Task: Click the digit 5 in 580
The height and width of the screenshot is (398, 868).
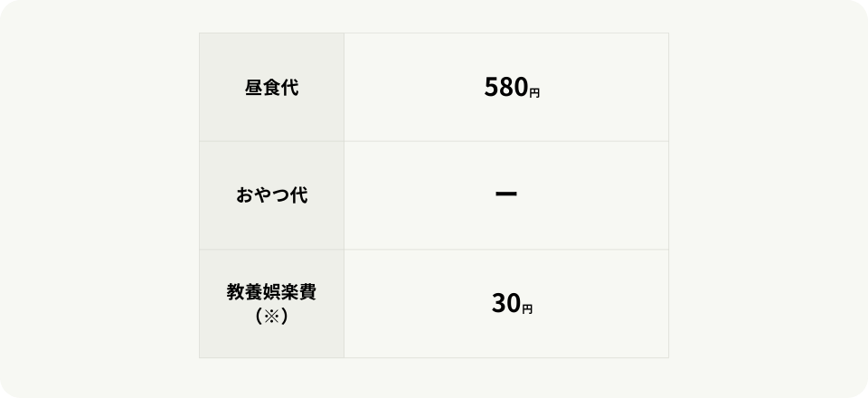Action: click(x=492, y=88)
